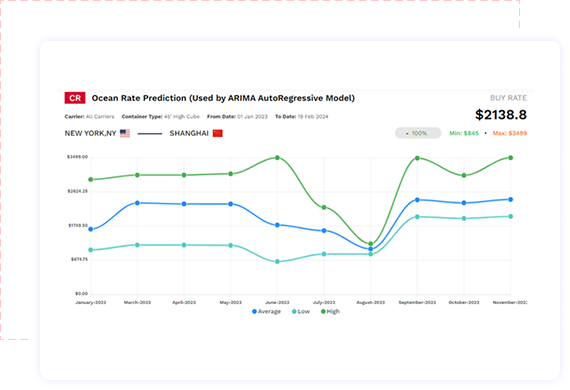Select Average data point for April-2023
The width and height of the screenshot is (570, 390).
(184, 204)
